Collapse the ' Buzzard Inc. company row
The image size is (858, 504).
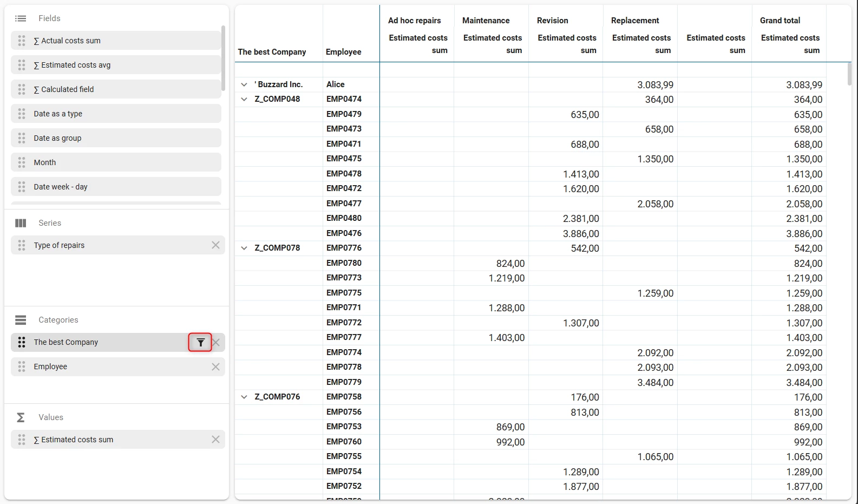[244, 84]
